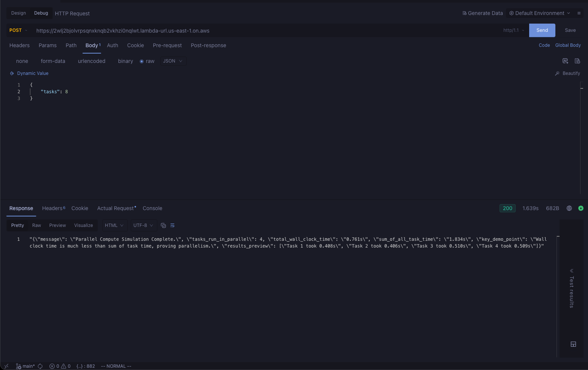Screen dimensions: 588x370
Task: Click the remote window icon in status bar
Action: tap(6, 366)
